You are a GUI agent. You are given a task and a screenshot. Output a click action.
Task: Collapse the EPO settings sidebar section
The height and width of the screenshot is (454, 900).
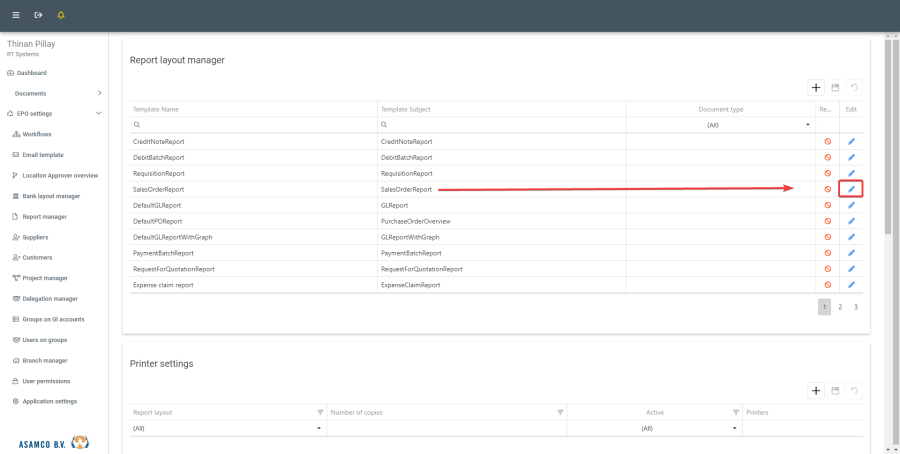coord(99,114)
